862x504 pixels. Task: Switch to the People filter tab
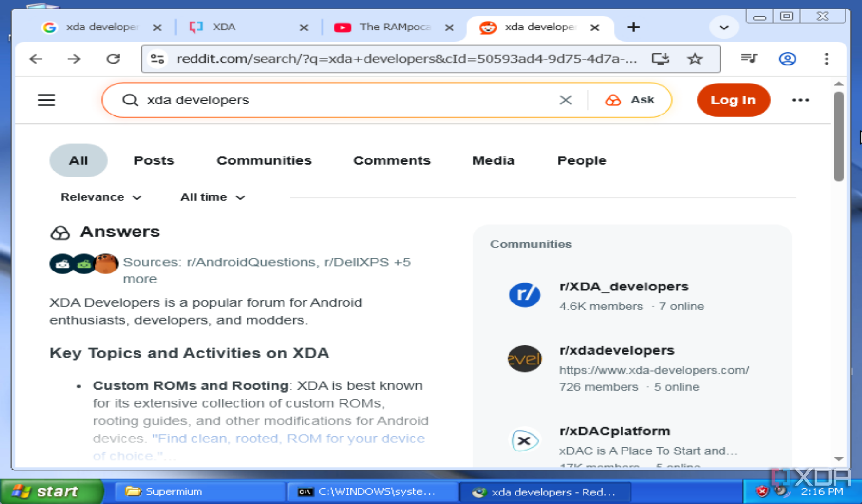(x=582, y=160)
